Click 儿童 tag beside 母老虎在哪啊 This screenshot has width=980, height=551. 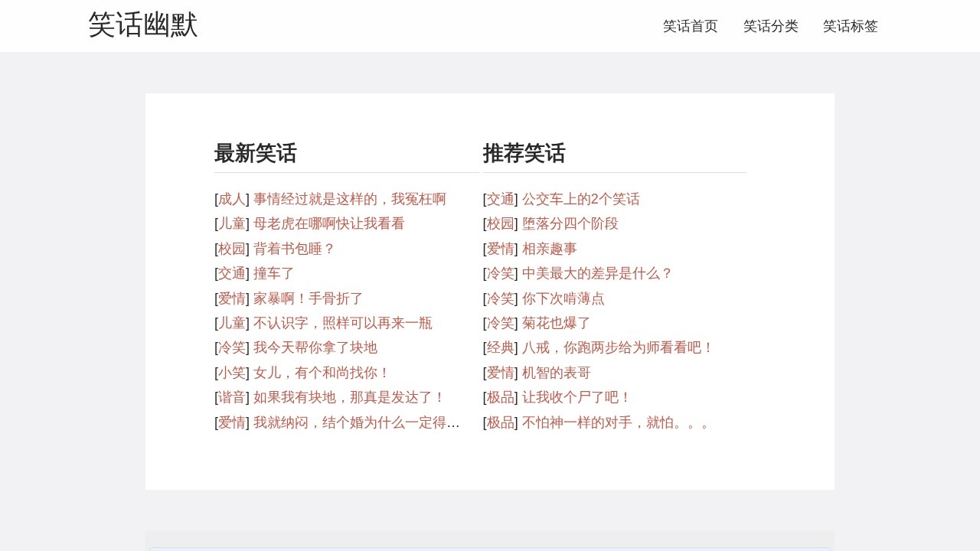[232, 223]
